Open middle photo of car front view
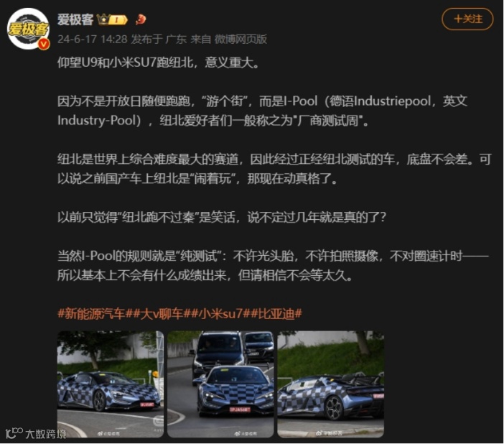504x444 pixels. pos(220,384)
